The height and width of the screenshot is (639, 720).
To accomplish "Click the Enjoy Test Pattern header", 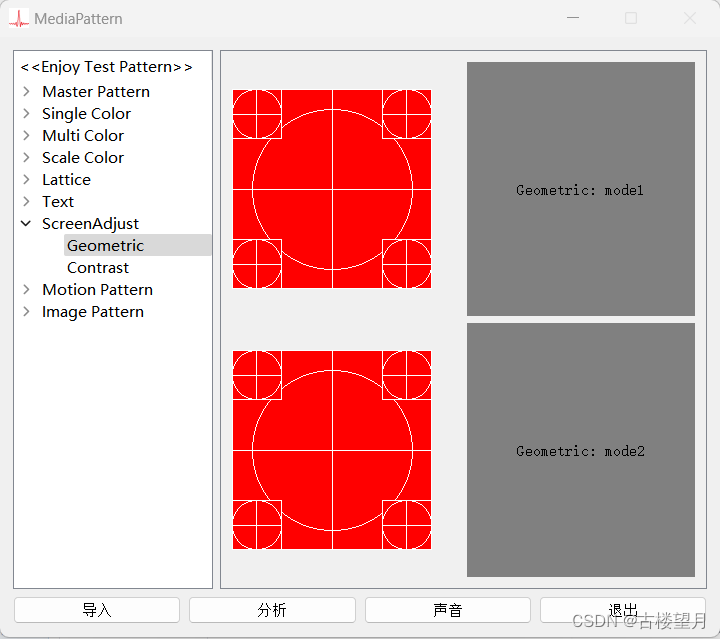I will (x=107, y=67).
